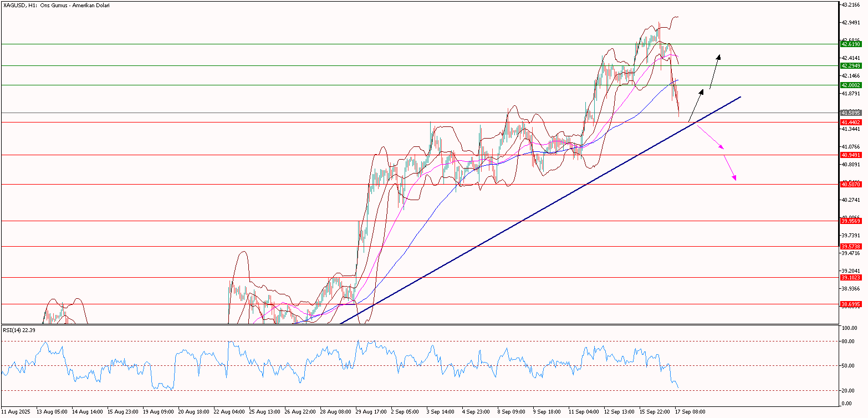
Task: Click the 26 Aug 22:00 time label
Action: pos(300,412)
